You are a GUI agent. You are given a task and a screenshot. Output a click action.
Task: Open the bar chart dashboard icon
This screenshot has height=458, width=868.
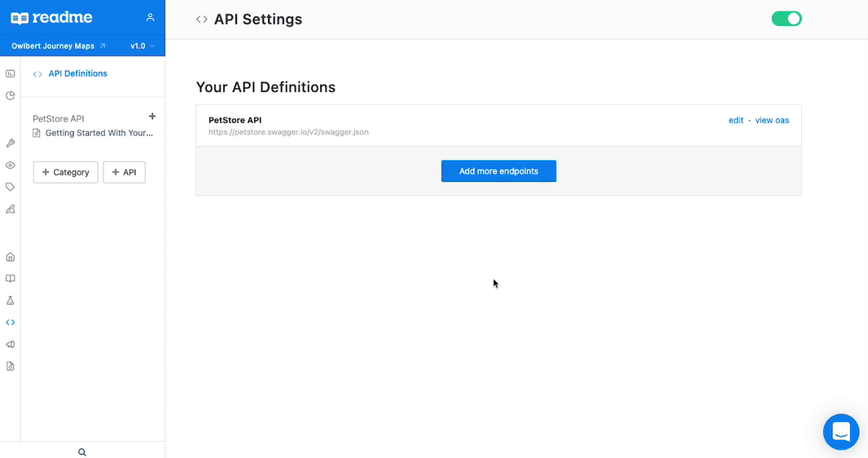10,73
